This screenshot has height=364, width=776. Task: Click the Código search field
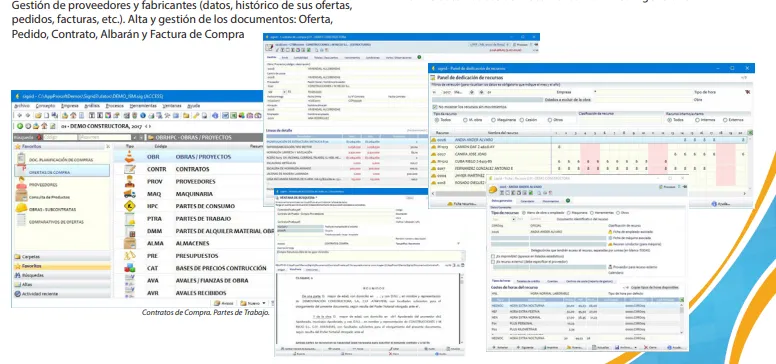[59, 137]
